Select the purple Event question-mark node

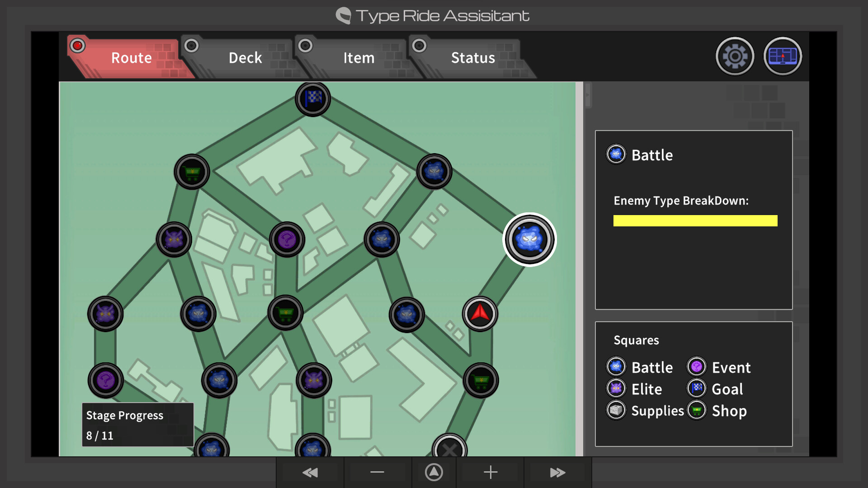(x=286, y=240)
